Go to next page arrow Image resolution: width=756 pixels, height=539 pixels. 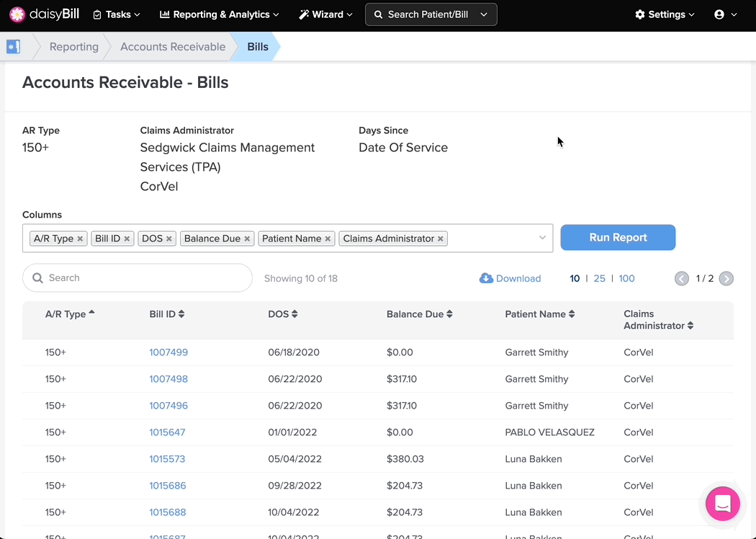click(x=726, y=278)
